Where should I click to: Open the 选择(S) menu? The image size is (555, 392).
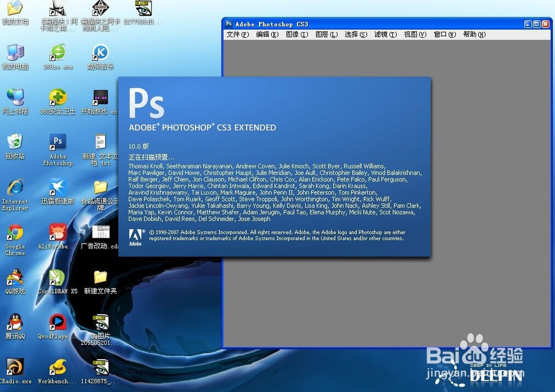click(356, 34)
